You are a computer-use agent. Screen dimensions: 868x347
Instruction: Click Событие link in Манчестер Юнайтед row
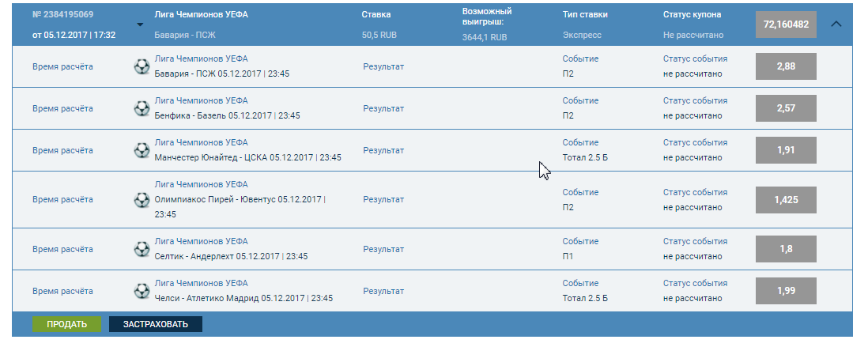(580, 142)
